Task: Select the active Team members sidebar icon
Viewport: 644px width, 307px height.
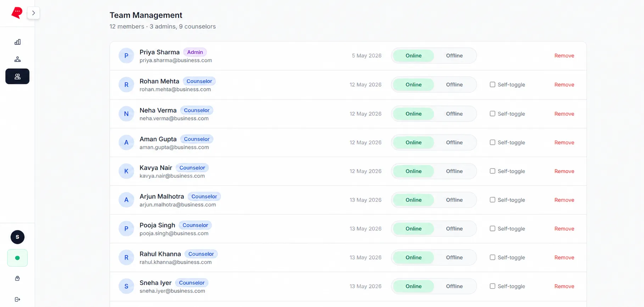Action: pyautogui.click(x=17, y=76)
